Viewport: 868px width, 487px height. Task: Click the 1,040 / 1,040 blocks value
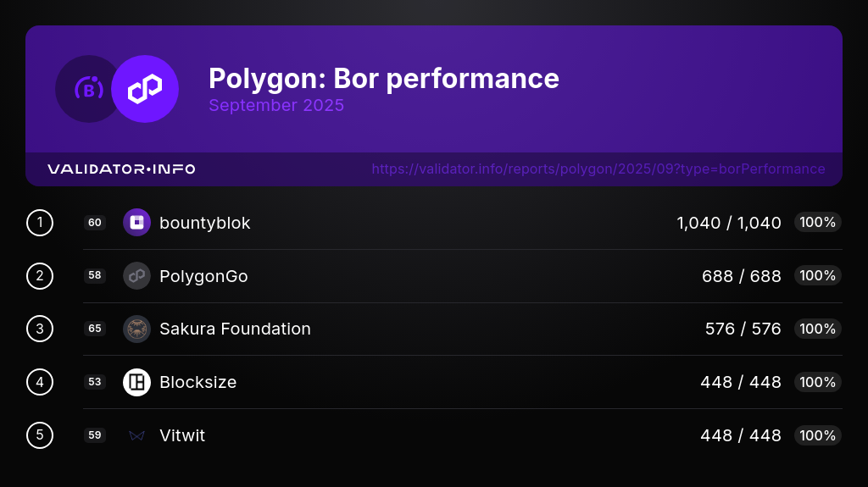point(728,223)
